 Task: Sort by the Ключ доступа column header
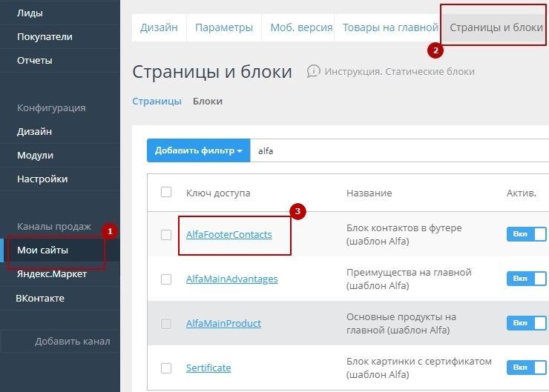[218, 193]
